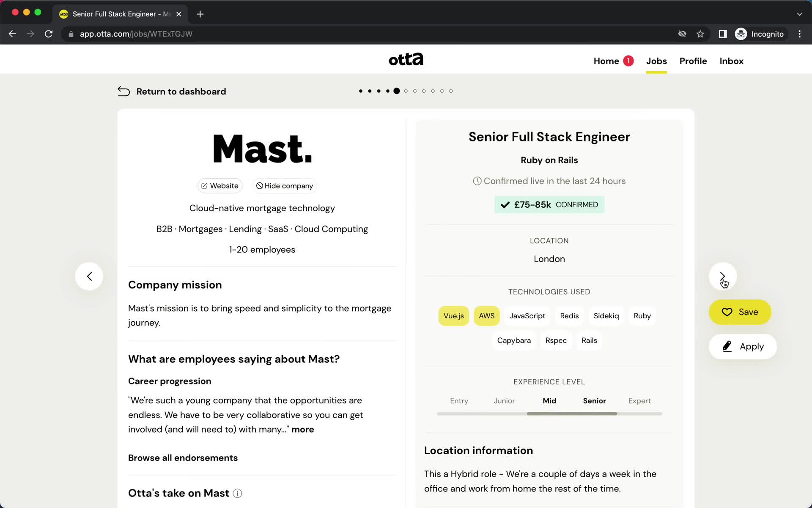Click the £75-85k confirmed salary badge
This screenshot has height=508, width=812.
[549, 205]
